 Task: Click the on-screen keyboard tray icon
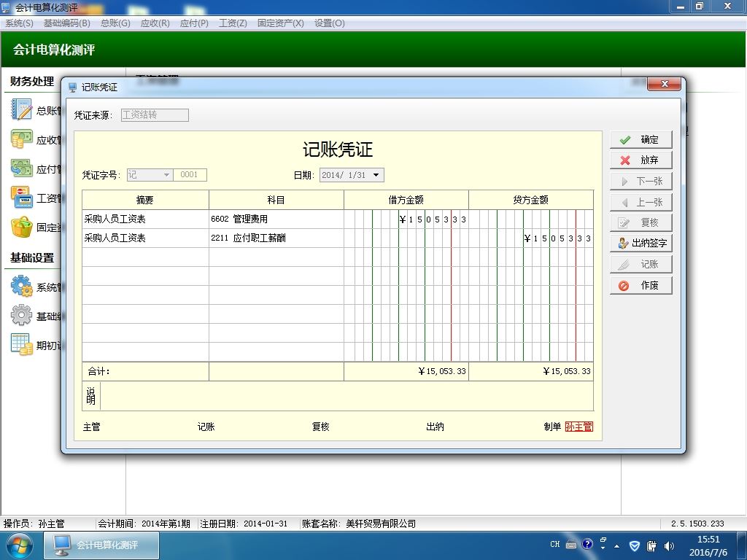571,545
